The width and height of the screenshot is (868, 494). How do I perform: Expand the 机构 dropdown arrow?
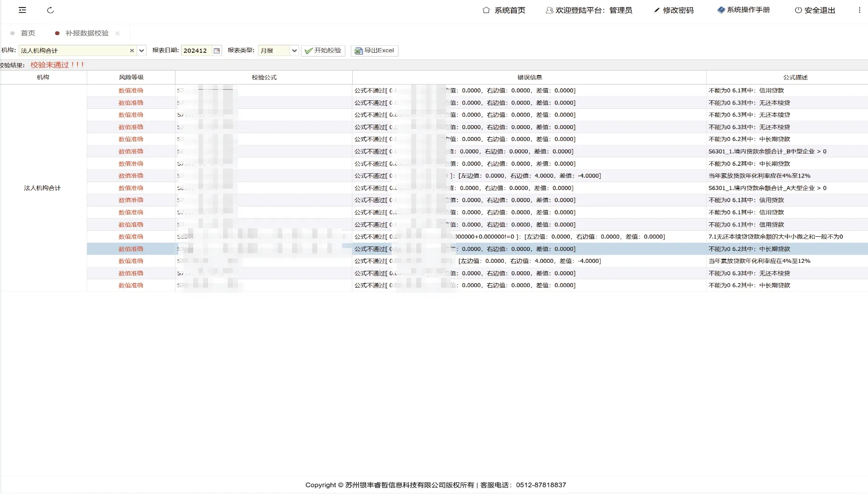tap(142, 50)
